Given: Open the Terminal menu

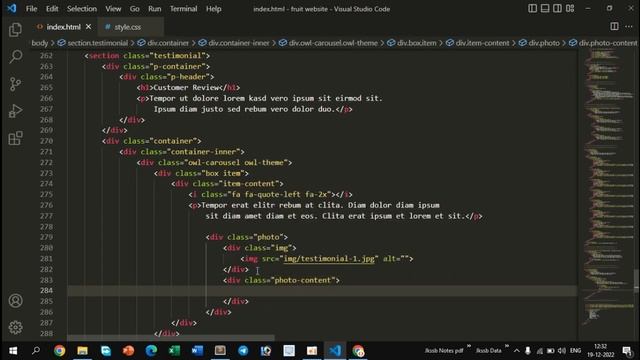Looking at the screenshot, I should 183,9.
